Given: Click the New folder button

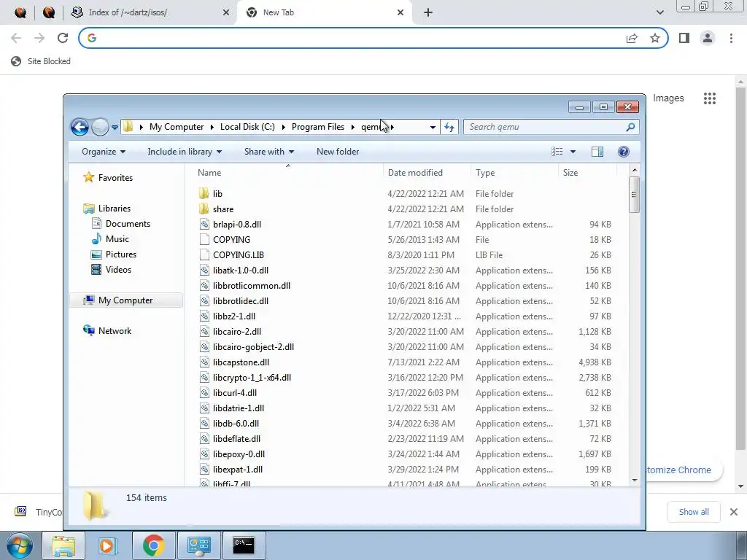Looking at the screenshot, I should tap(338, 152).
